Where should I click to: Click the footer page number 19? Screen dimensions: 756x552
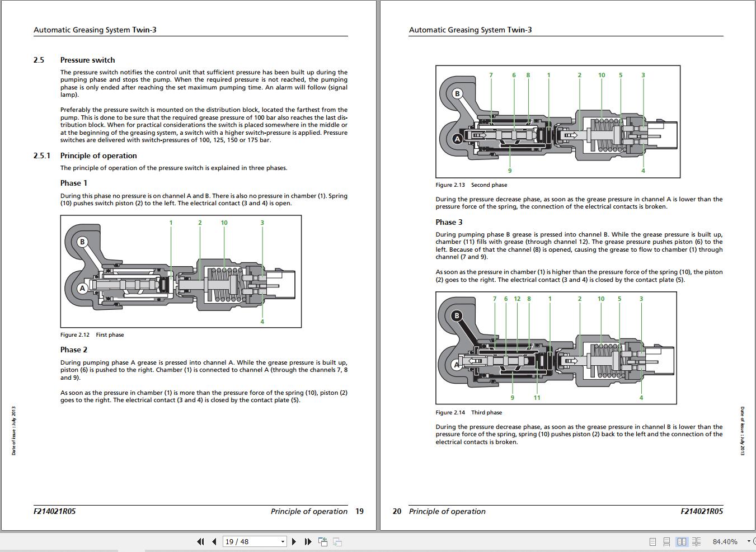[359, 511]
